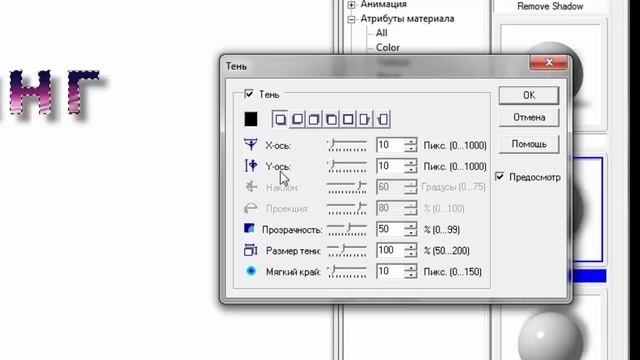Click the disabled Проекция slider
640x360 pixels.
click(x=347, y=209)
